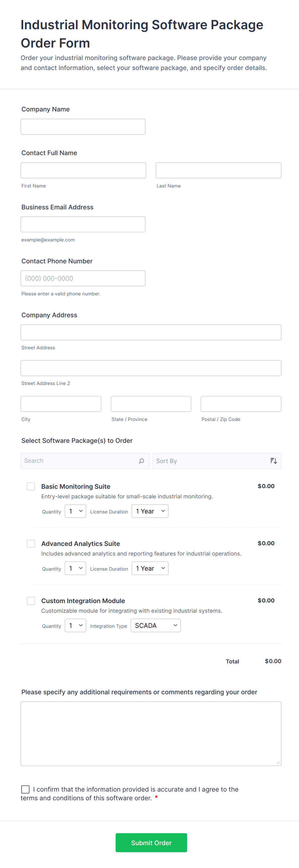Check the Basic Monitoring Suite checkbox
Screen dimensions: 299x868
(31, 486)
